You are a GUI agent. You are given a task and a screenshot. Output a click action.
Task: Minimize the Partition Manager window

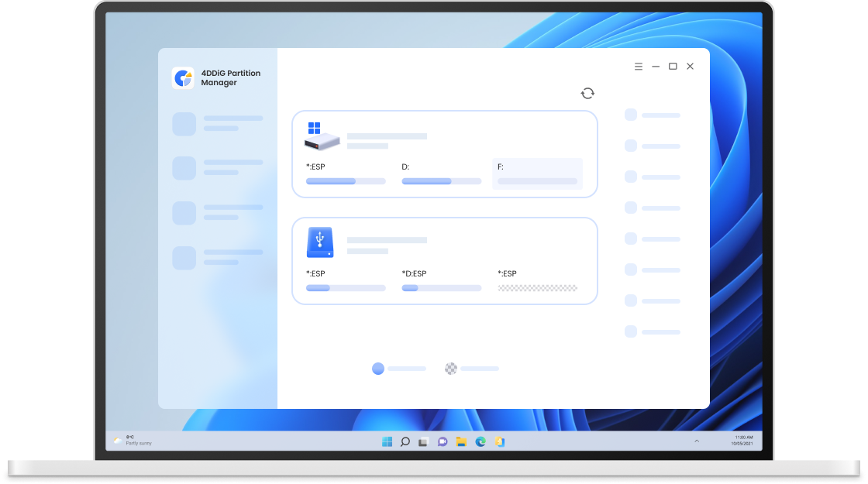(656, 67)
